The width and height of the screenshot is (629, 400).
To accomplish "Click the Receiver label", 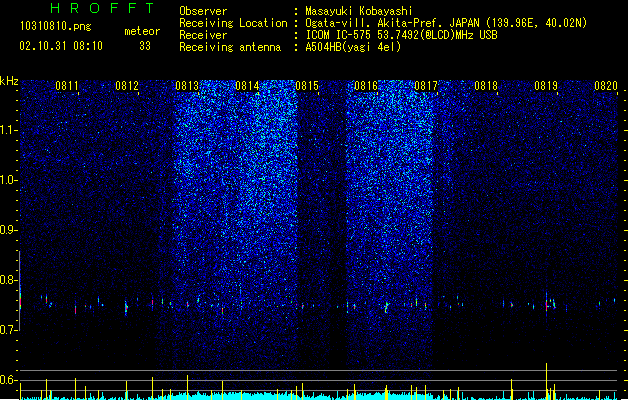I will click(203, 35).
